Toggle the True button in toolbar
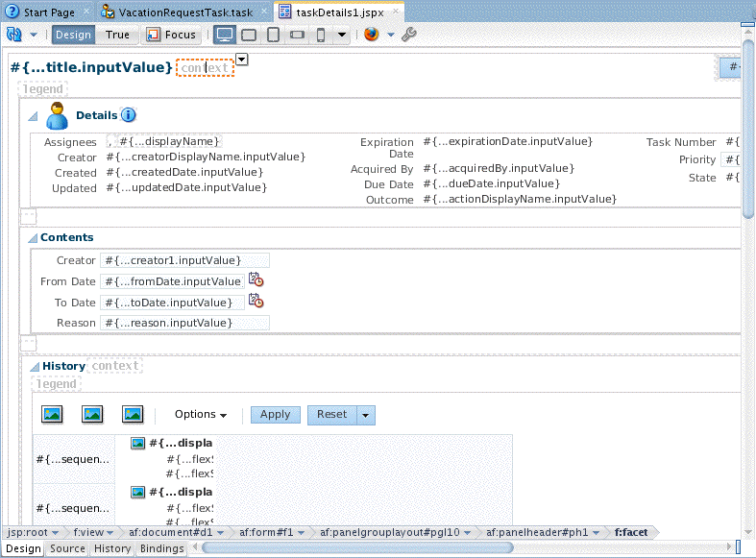 pos(117,35)
